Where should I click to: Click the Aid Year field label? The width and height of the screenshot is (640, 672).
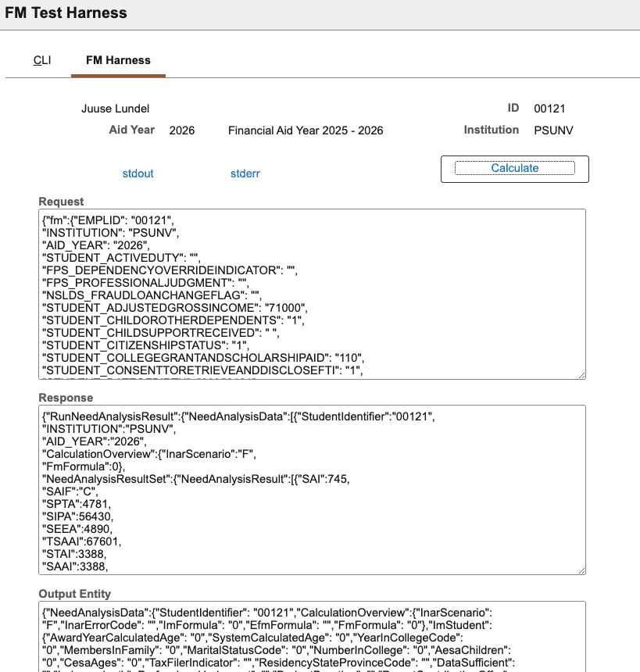coord(131,130)
